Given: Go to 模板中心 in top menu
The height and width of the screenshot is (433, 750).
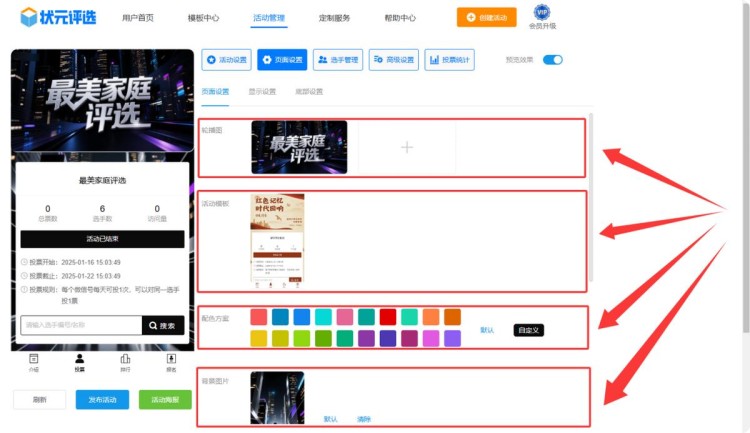Looking at the screenshot, I should [x=203, y=18].
